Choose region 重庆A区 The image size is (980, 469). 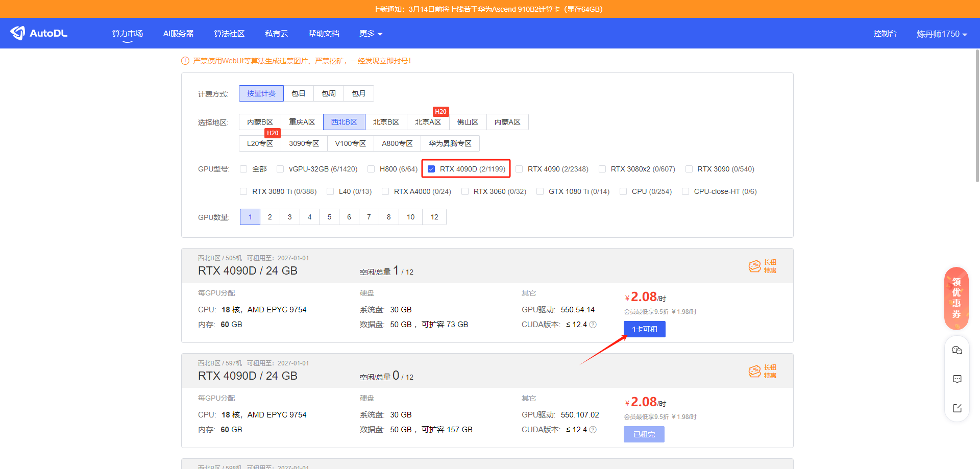(x=302, y=122)
